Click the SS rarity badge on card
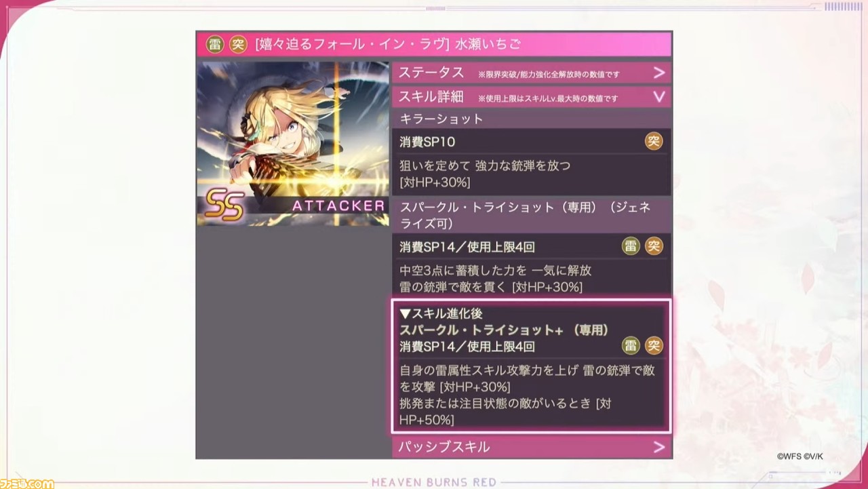This screenshot has height=489, width=868. [224, 204]
